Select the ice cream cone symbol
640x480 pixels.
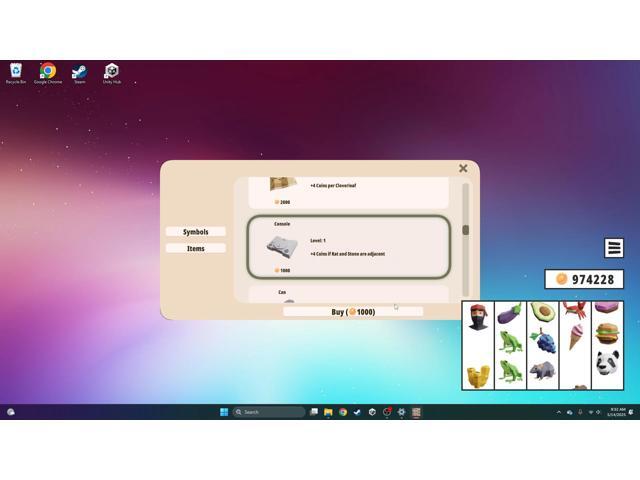pos(576,338)
